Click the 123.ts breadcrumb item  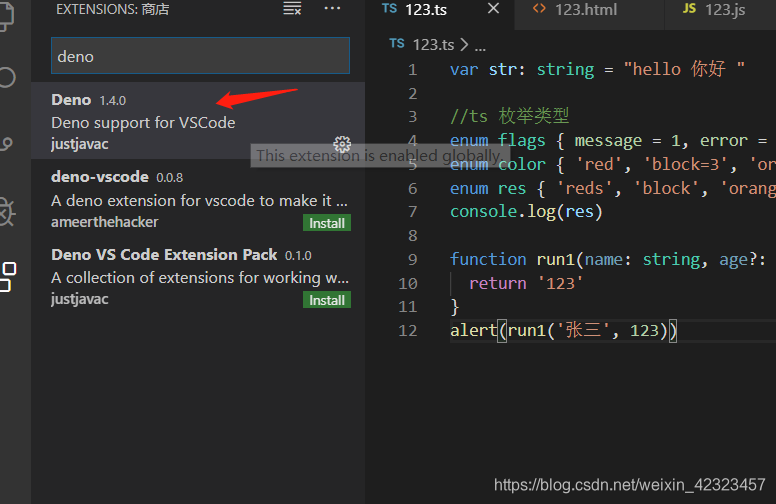click(x=433, y=45)
